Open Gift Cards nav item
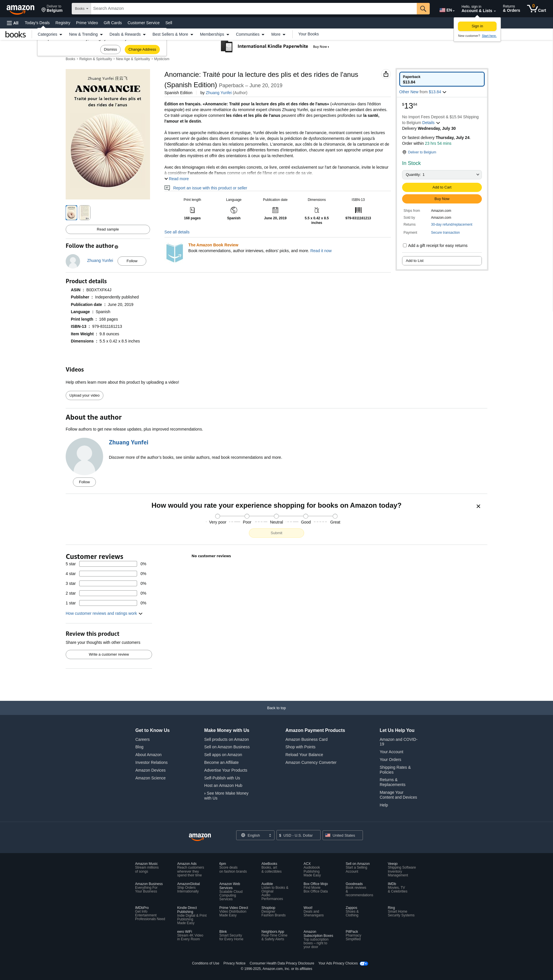Viewport: 553px width, 980px height. (113, 23)
